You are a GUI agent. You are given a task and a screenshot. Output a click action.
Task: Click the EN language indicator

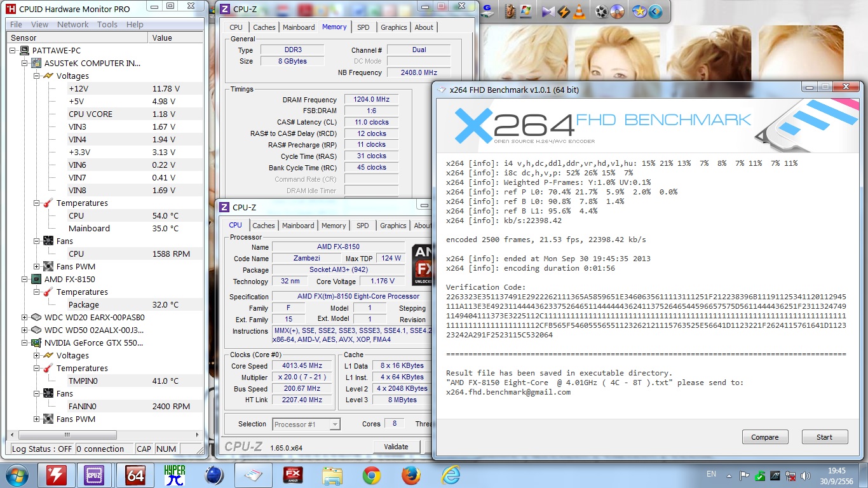712,474
